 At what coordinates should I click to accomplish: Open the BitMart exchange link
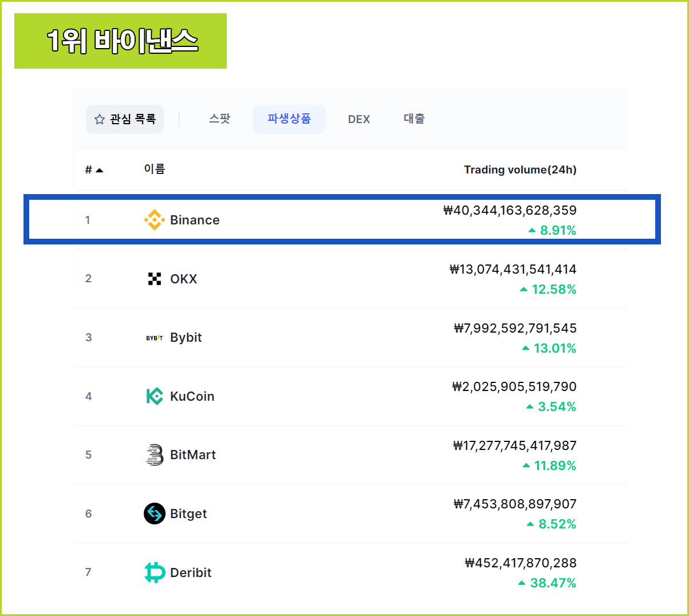[x=193, y=455]
